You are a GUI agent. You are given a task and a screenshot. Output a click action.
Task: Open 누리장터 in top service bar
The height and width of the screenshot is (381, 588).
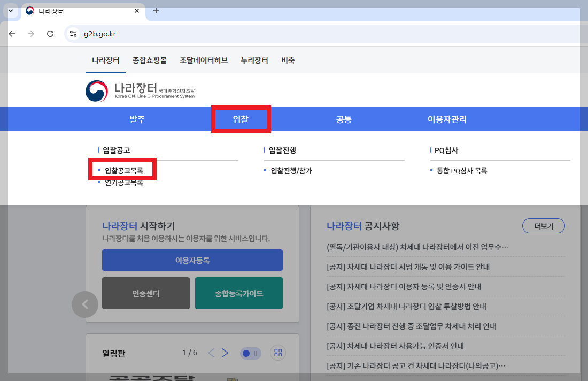[x=254, y=60]
